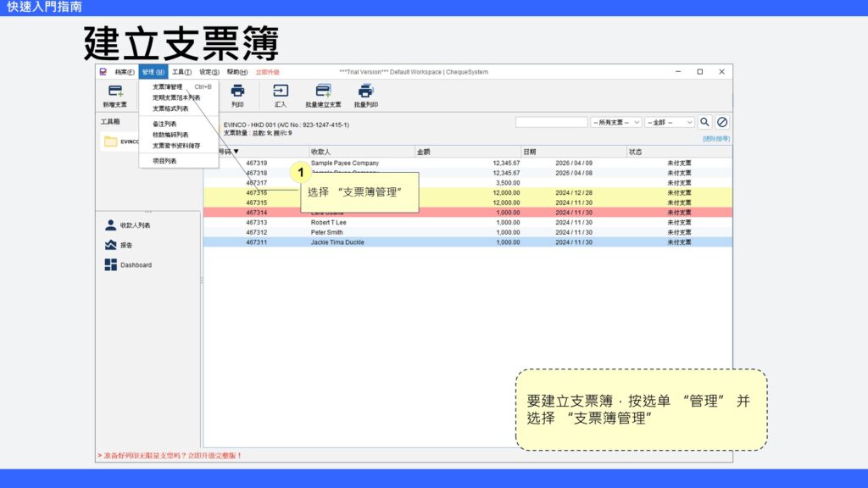Click the magnifier search icon
This screenshot has height=488, width=868.
click(704, 122)
